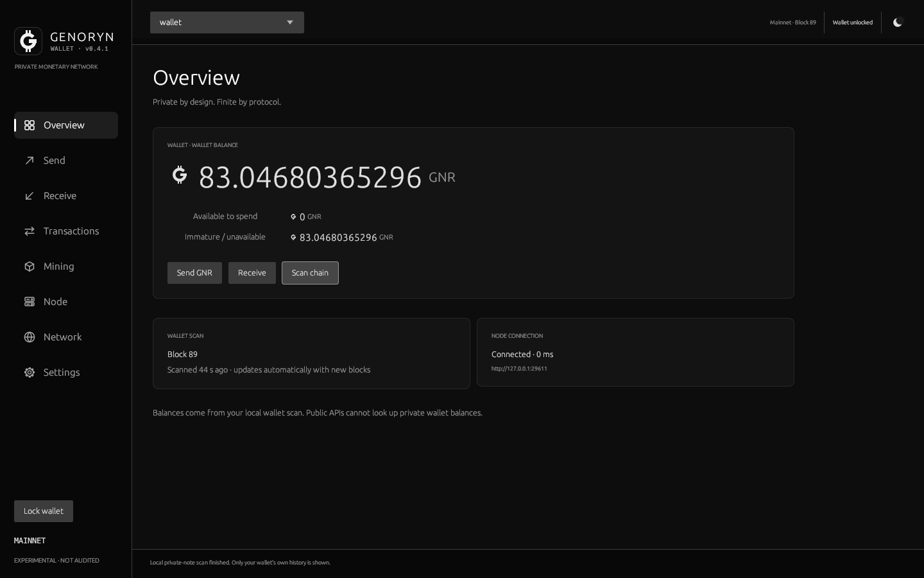Click the small GNR symbol next to Immature balance

293,238
